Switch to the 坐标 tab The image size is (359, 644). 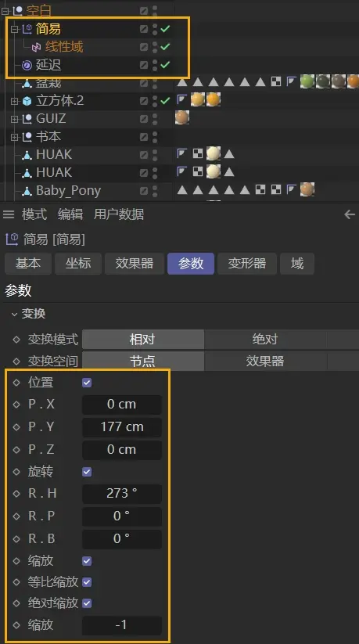pyautogui.click(x=78, y=264)
